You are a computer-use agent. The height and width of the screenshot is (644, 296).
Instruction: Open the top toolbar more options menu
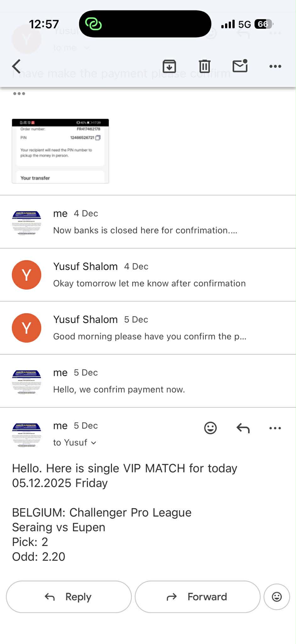[x=275, y=66]
